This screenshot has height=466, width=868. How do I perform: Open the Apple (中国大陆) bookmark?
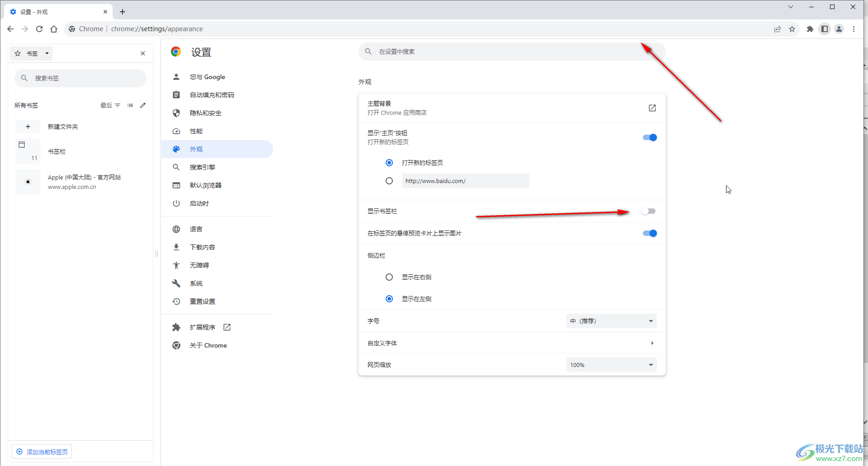point(80,182)
